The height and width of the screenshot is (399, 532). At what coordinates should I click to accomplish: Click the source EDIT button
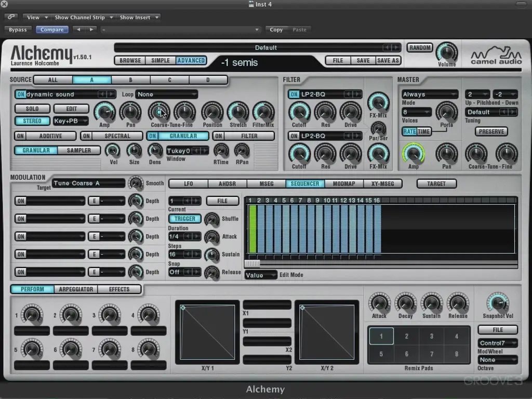(71, 109)
